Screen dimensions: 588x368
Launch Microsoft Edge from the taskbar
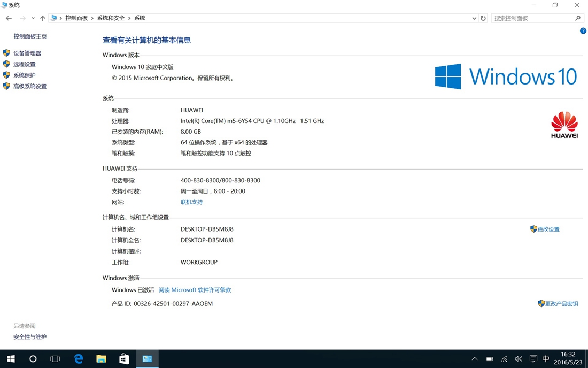79,359
